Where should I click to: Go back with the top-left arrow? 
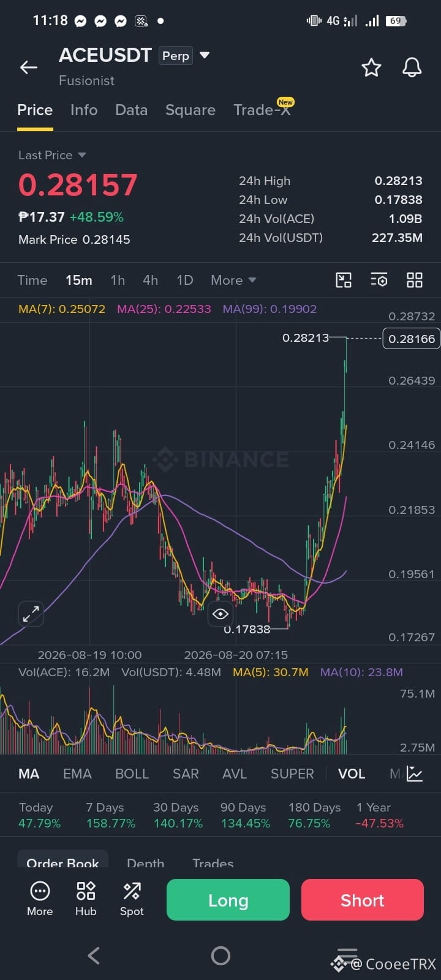(29, 67)
